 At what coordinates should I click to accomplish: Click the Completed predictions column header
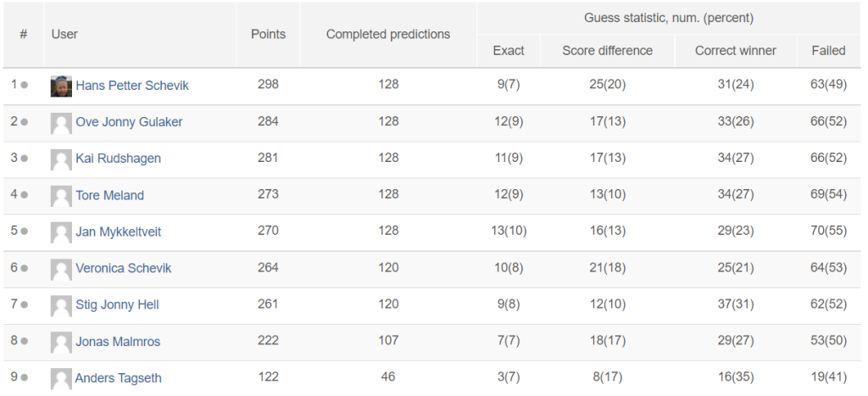(x=388, y=34)
